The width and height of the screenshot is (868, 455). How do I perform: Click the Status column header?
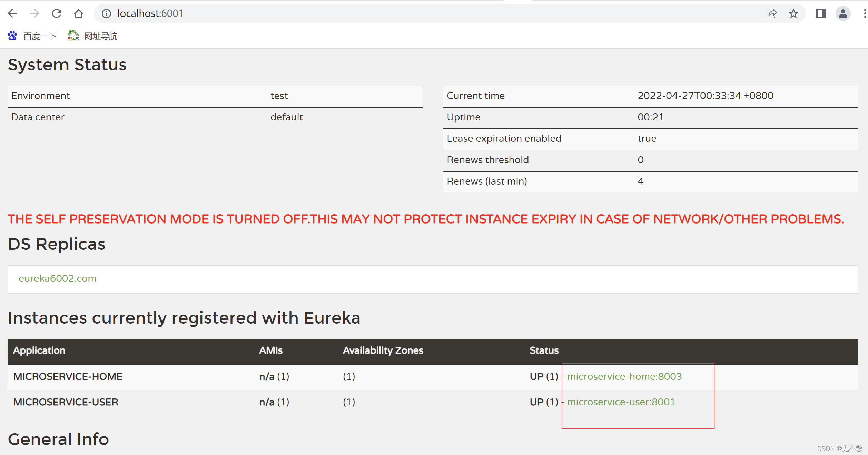point(544,350)
